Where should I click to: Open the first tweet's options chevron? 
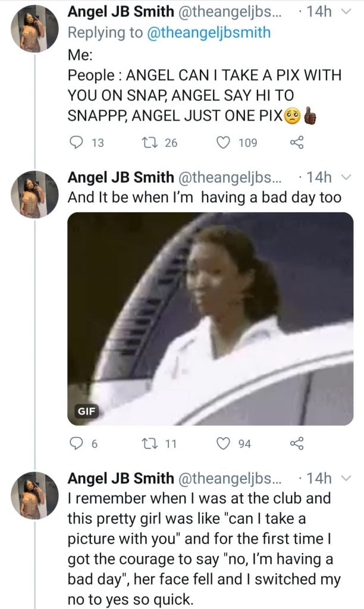coord(348,12)
